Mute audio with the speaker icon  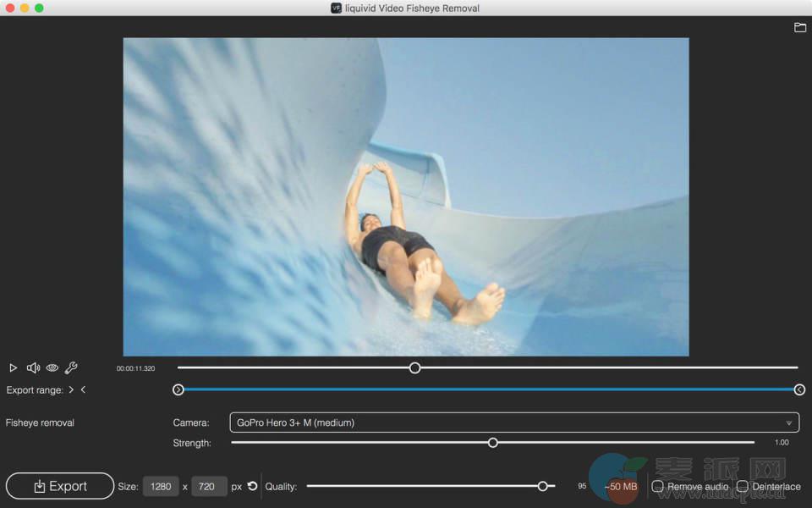pos(33,368)
